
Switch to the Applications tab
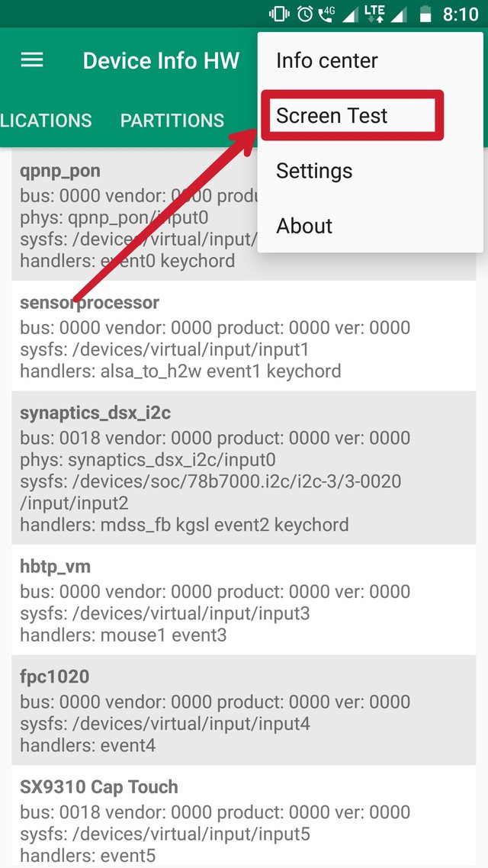(x=46, y=121)
